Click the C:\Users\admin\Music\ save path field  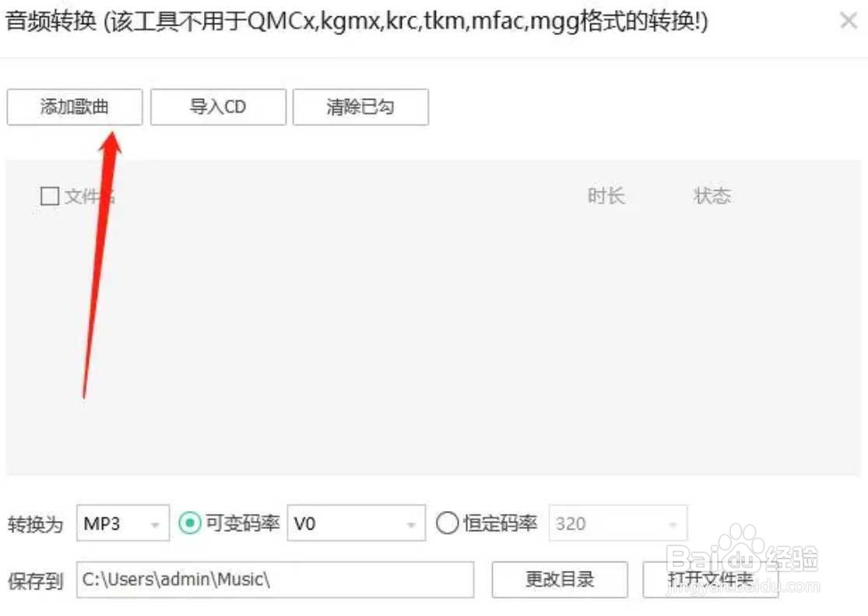275,579
